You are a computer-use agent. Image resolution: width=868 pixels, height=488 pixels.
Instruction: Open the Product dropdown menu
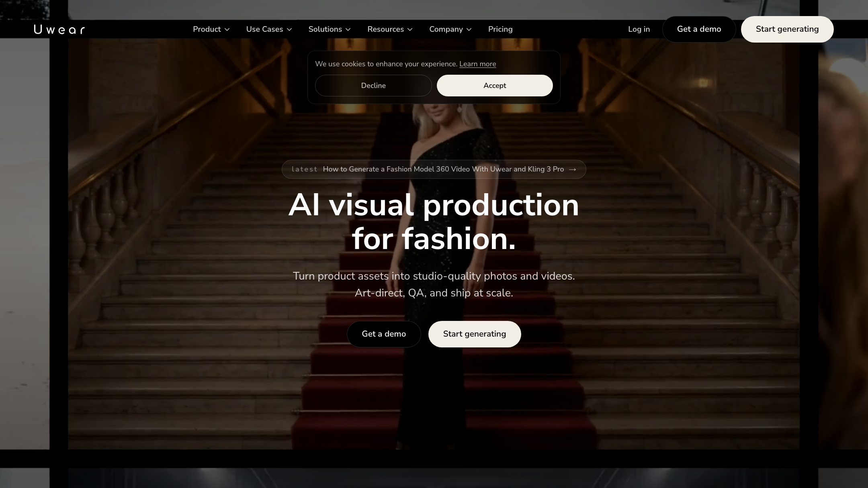(x=211, y=29)
